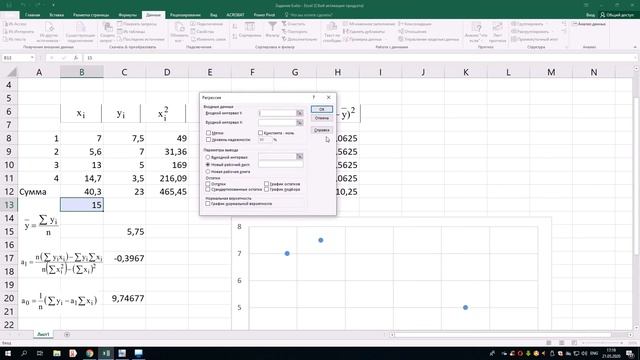The width and height of the screenshot is (640, 360).
Task: Collapse the ribbon with the arrow
Action: pyautogui.click(x=635, y=47)
